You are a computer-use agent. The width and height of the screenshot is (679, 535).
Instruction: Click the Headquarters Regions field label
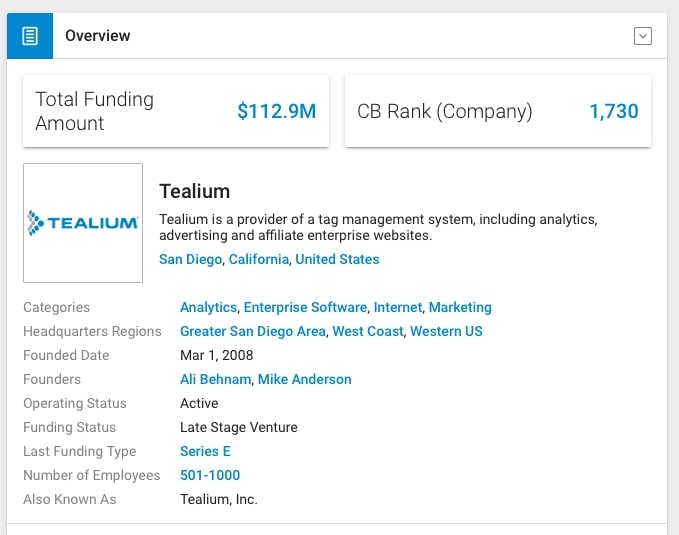click(x=92, y=331)
